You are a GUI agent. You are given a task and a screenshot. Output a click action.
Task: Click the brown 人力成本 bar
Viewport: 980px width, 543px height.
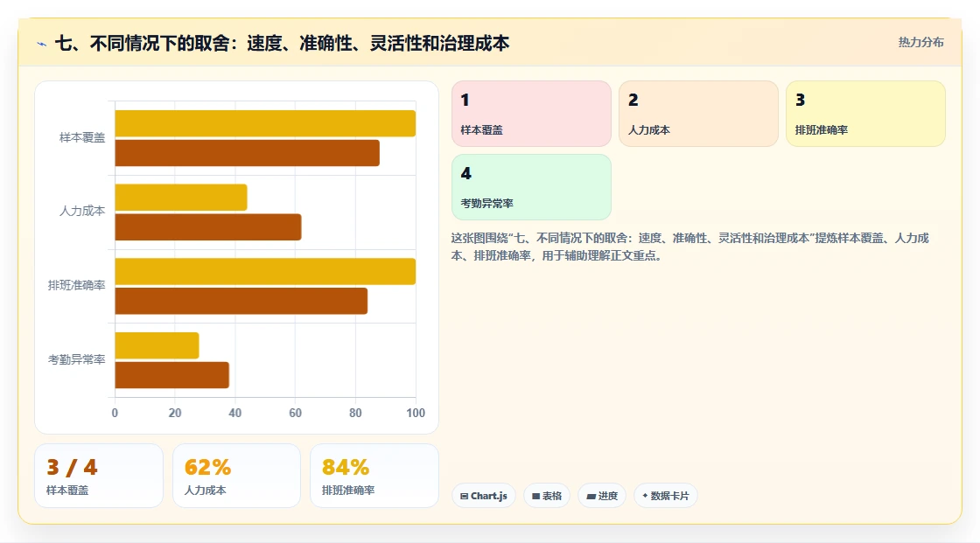pos(208,226)
